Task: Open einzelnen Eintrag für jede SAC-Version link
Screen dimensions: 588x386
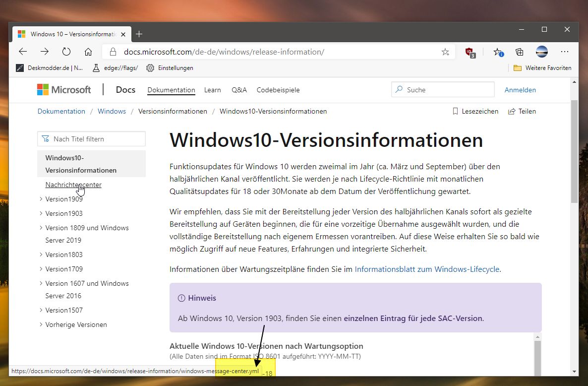Action: pyautogui.click(x=413, y=319)
